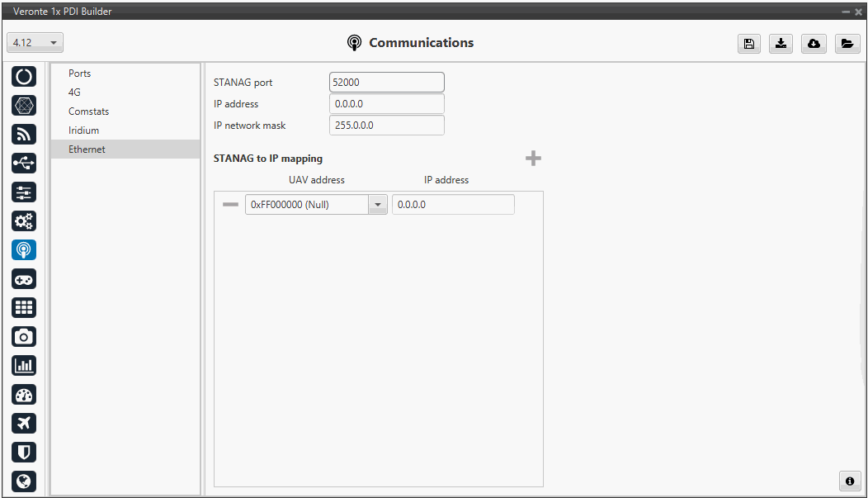
Task: Open the Iridium menu item
Action: click(x=83, y=130)
